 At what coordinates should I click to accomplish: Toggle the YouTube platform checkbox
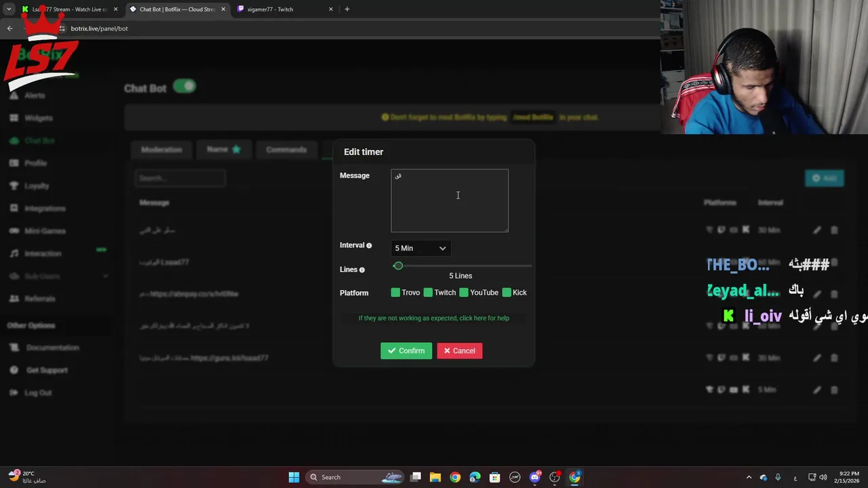(464, 293)
